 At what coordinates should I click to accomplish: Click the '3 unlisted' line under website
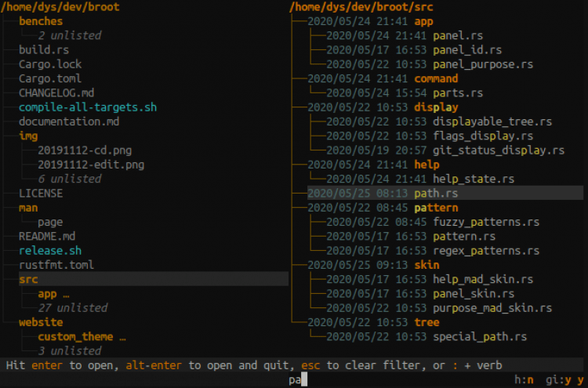click(69, 351)
